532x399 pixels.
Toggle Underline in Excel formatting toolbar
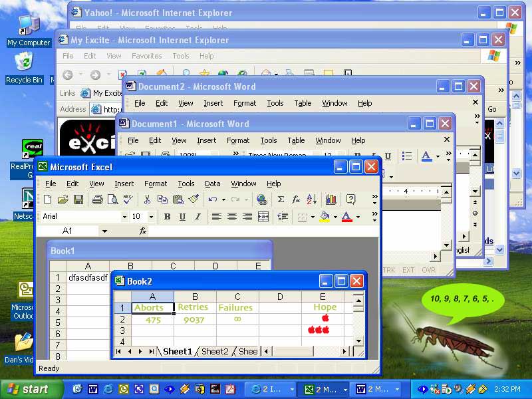tap(182, 217)
